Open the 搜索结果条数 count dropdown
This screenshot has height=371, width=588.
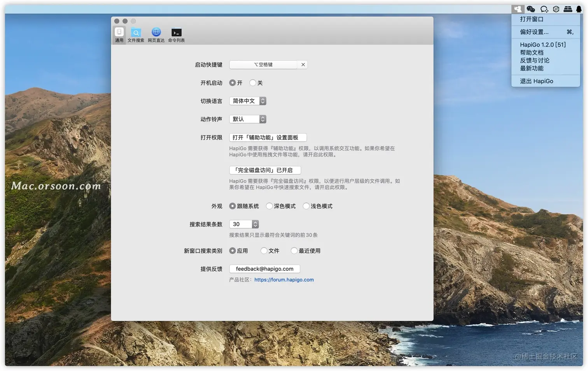(244, 224)
